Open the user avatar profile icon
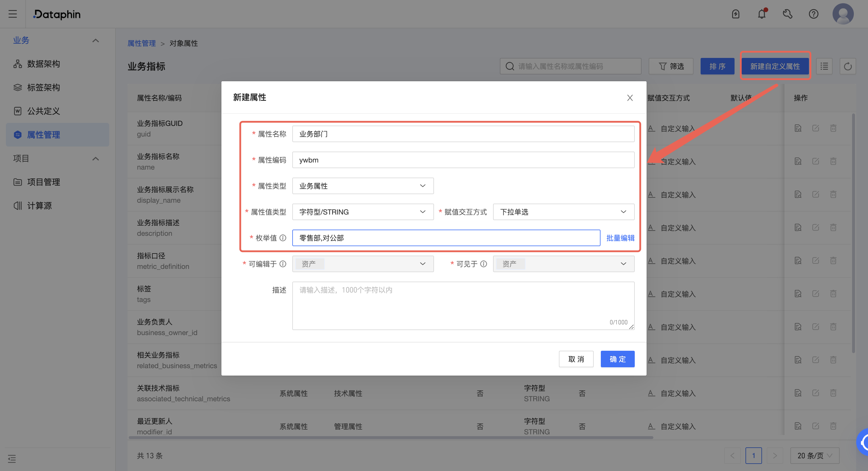The width and height of the screenshot is (868, 471). pyautogui.click(x=843, y=14)
